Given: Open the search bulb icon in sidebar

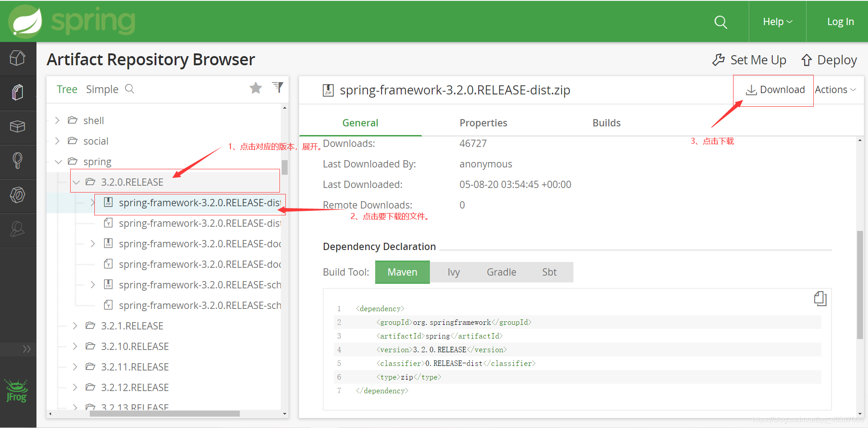Looking at the screenshot, I should [18, 161].
